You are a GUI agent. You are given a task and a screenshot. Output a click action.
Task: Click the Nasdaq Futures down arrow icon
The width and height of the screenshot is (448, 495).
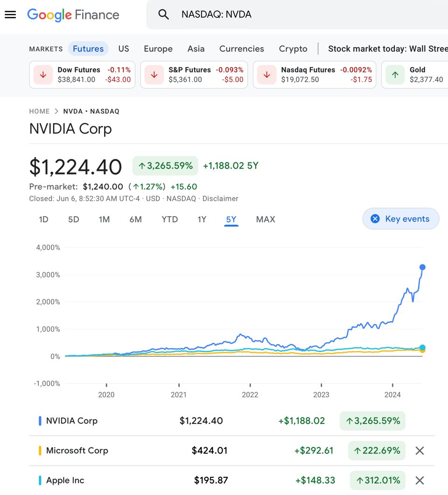point(267,75)
